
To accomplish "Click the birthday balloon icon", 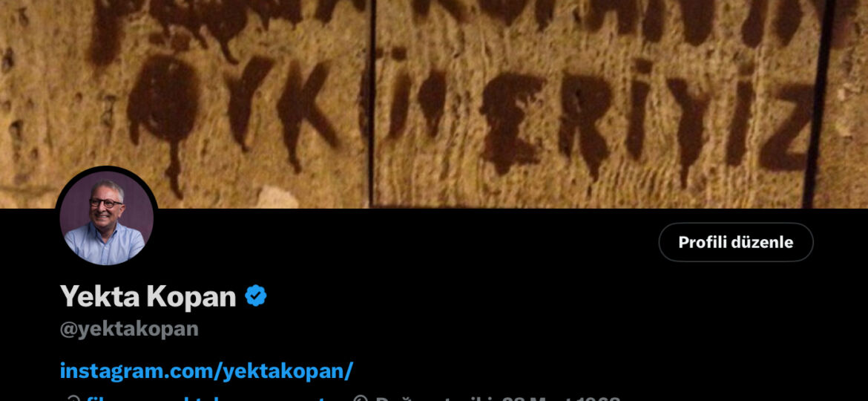I will pyautogui.click(x=361, y=398).
